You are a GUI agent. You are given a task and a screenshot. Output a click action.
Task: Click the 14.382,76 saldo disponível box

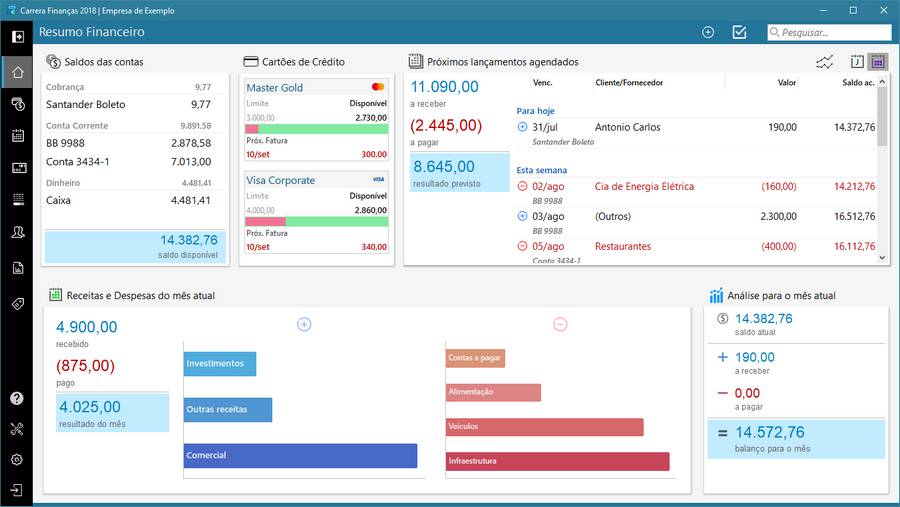pos(135,246)
